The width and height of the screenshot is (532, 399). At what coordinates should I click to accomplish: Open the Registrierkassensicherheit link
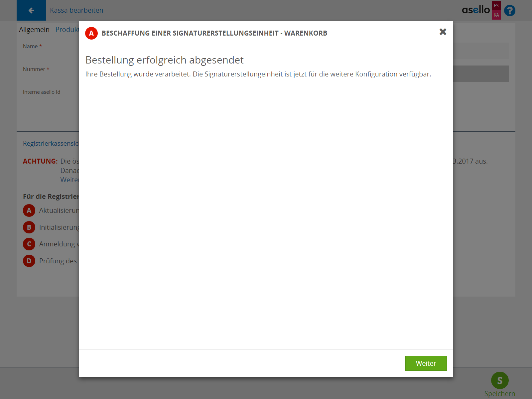pos(51,143)
